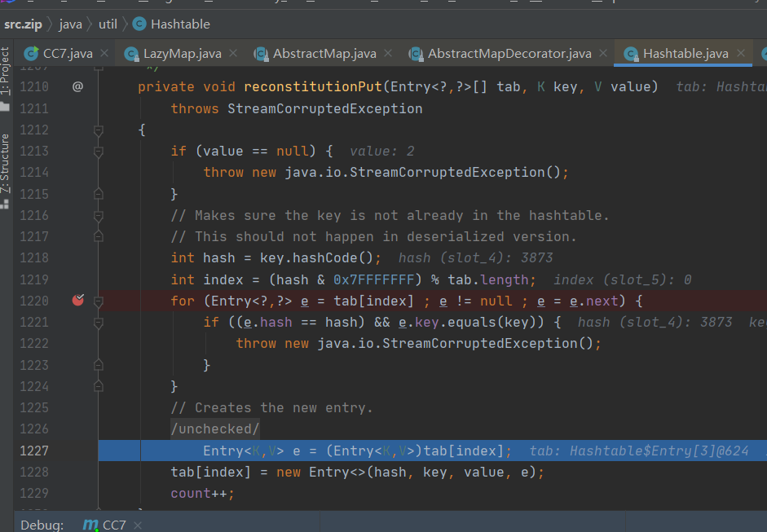Close the AbstractMapDecorator.java editor tab
The height and width of the screenshot is (532, 767).
click(603, 53)
